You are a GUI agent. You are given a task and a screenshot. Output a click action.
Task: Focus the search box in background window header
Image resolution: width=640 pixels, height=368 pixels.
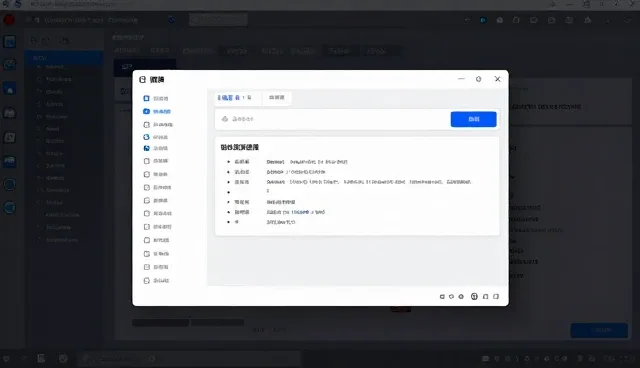[218, 19]
